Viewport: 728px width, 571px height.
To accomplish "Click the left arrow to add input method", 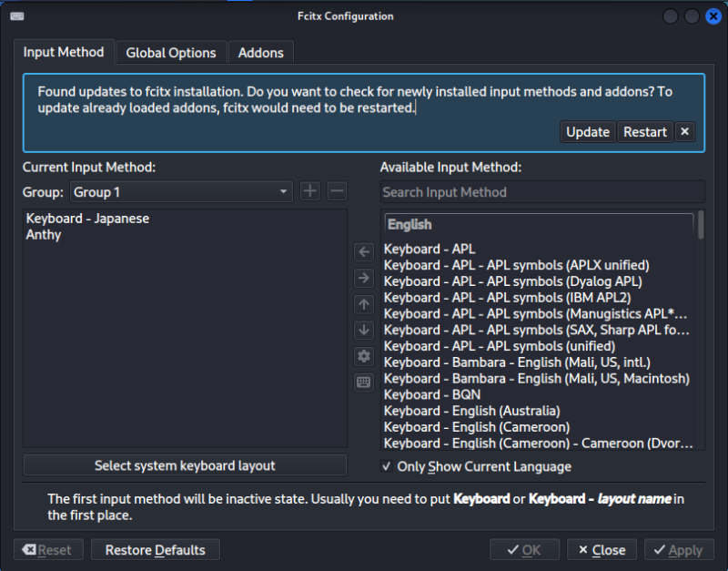I will (363, 252).
